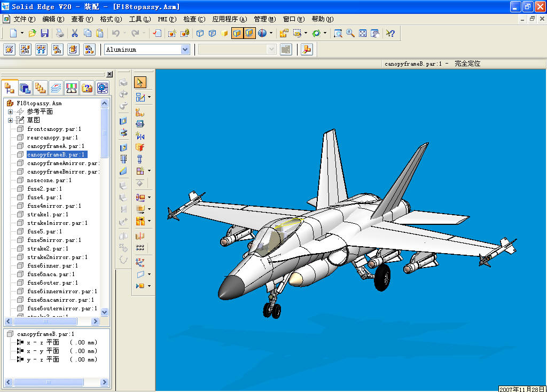
Task: Switch to the Sensors tab
Action: coord(72,88)
